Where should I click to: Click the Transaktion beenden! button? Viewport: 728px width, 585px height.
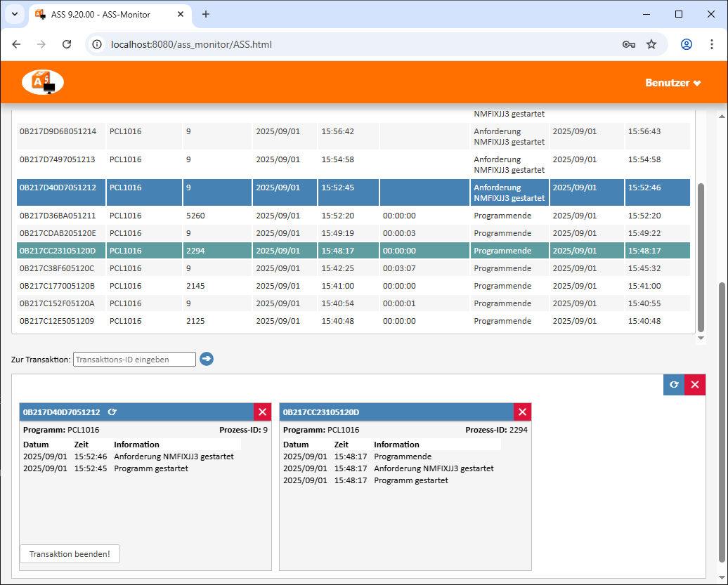(70, 554)
